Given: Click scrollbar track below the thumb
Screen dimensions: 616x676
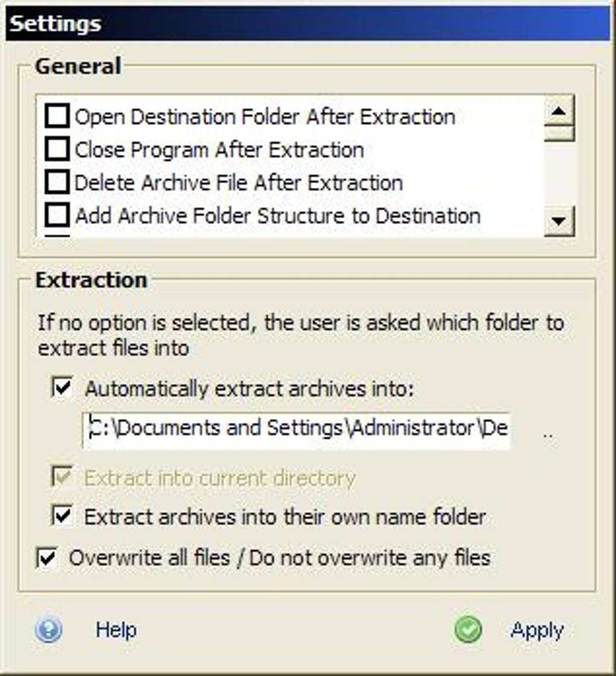Looking at the screenshot, I should click(559, 175).
